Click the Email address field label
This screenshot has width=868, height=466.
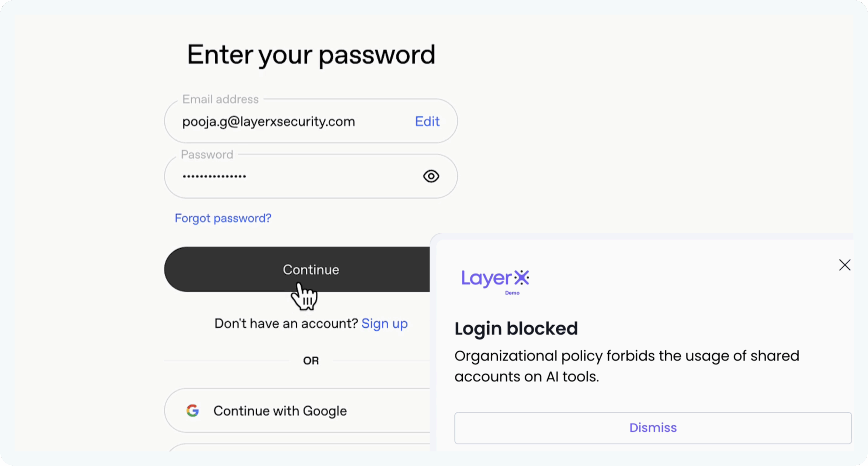(x=220, y=99)
